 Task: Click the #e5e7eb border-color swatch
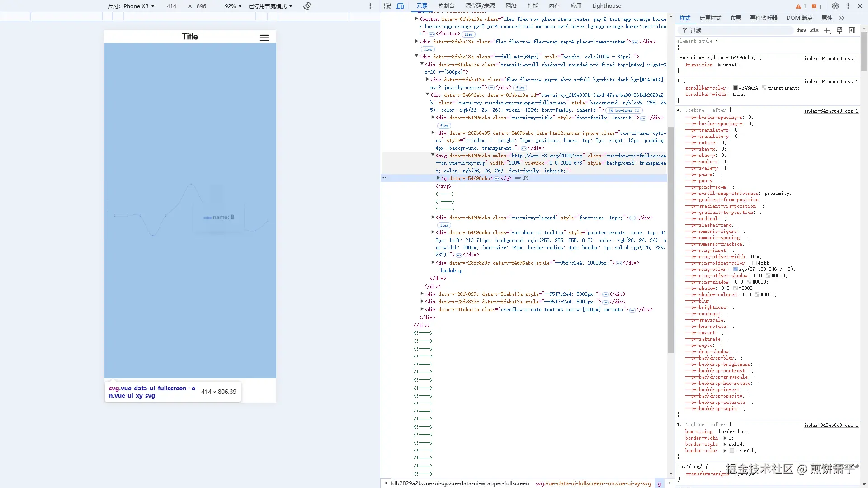point(732,451)
